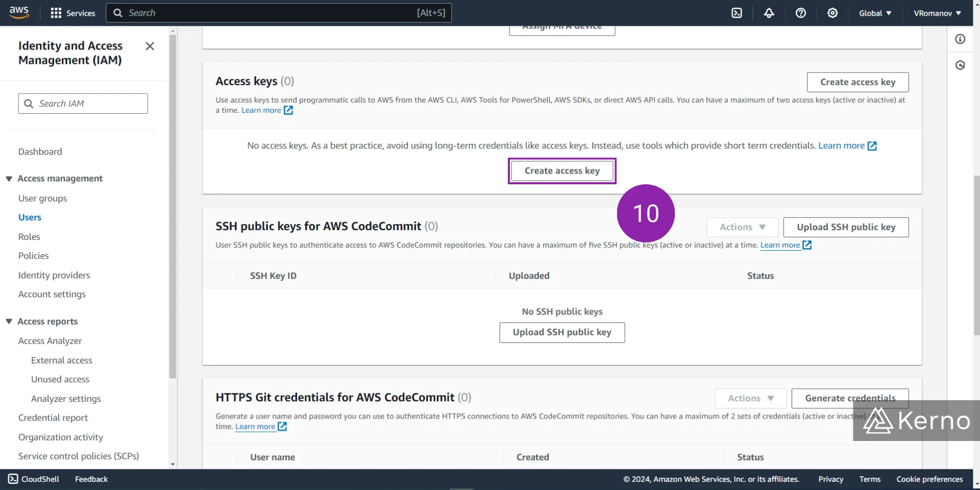Select Users in the sidebar
This screenshot has width=980, height=490.
[30, 217]
